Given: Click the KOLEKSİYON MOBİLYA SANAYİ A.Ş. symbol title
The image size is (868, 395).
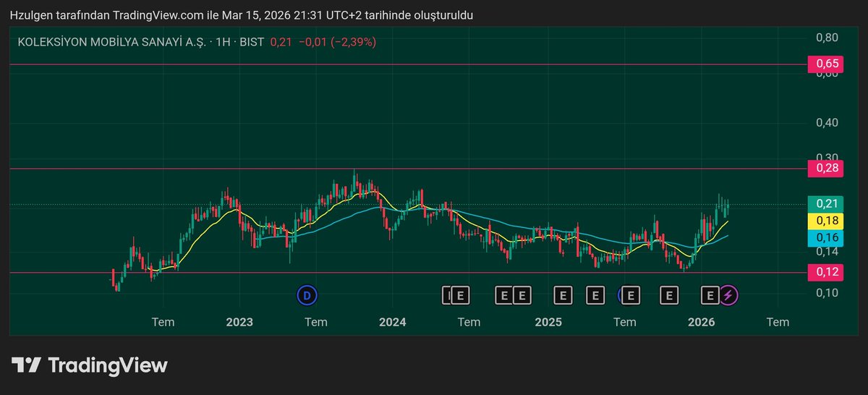Looking at the screenshot, I should coord(111,42).
